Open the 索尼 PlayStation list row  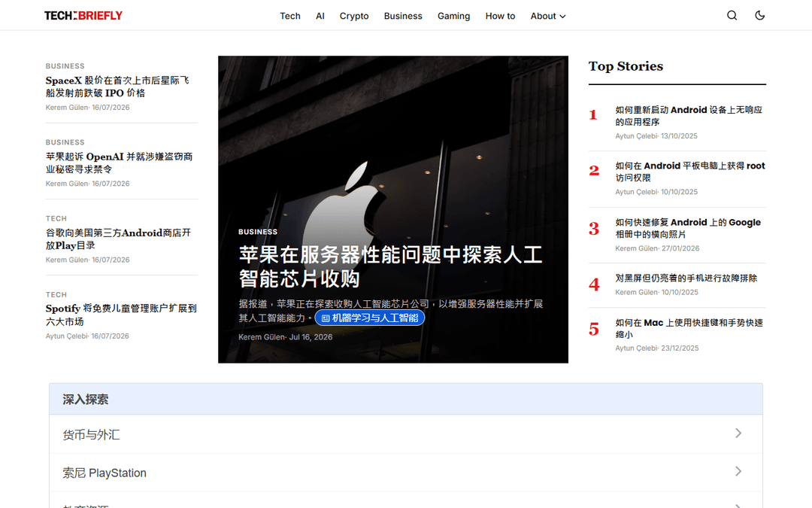406,473
